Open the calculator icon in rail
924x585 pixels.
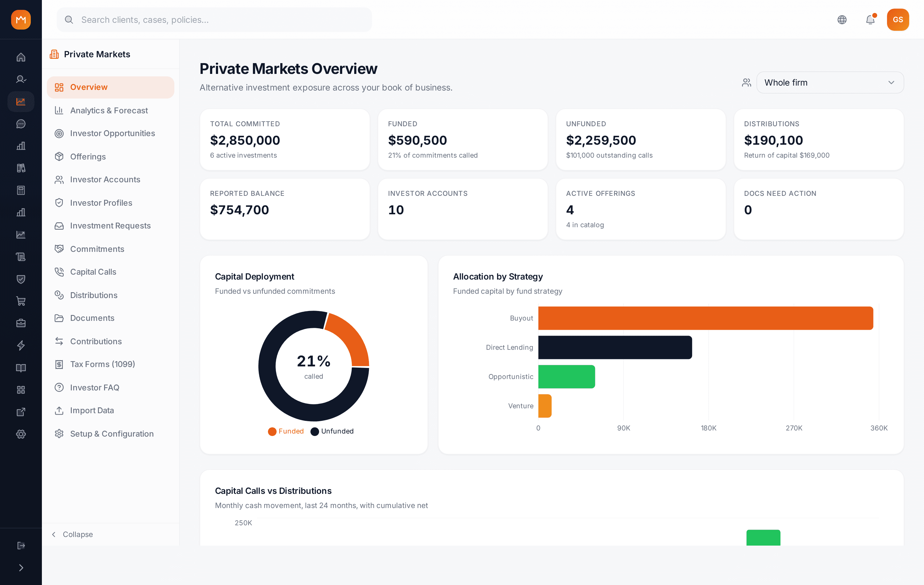pyautogui.click(x=21, y=190)
